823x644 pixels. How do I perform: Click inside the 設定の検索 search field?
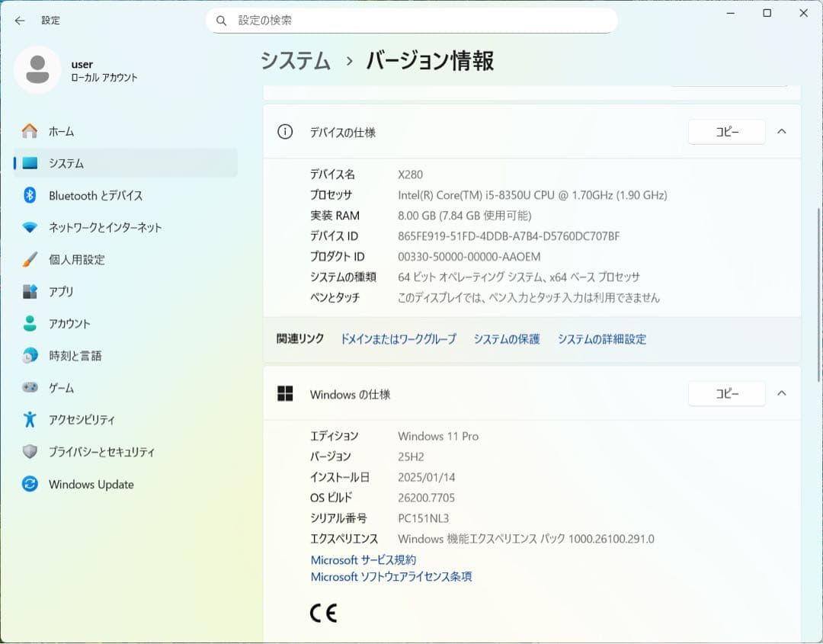(x=411, y=21)
